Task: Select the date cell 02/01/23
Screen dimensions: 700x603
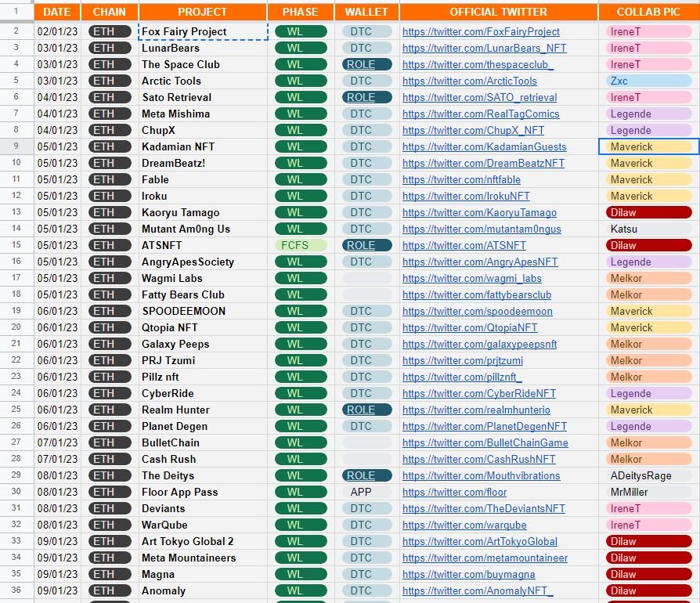Action: (57, 31)
